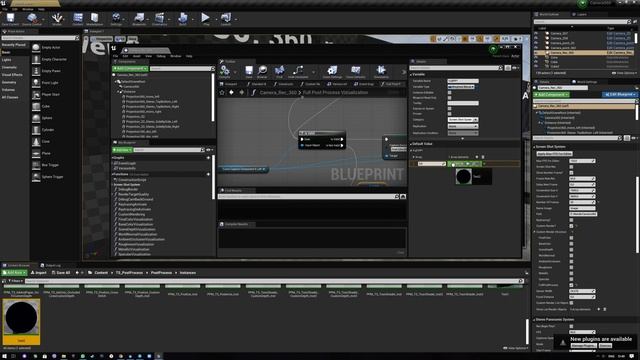Dismiss the new plugins notification
Screen dimensions: 640x360
tap(605, 346)
